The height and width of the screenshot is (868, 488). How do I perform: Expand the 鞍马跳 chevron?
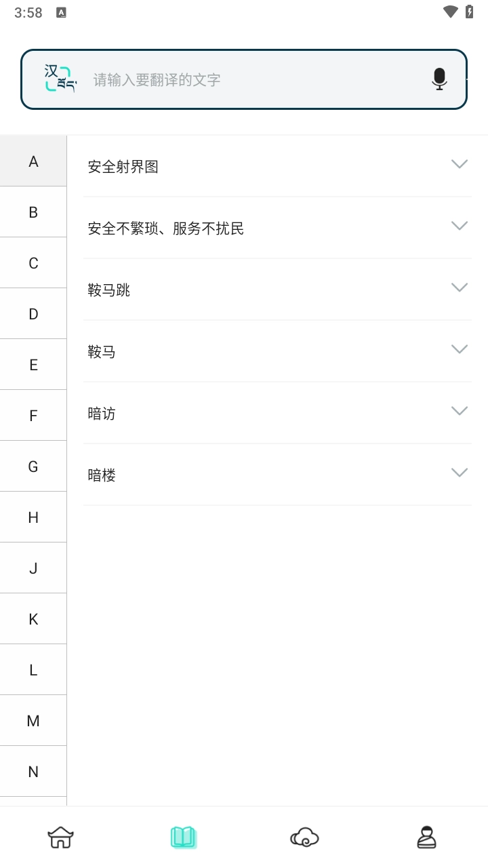coord(460,288)
